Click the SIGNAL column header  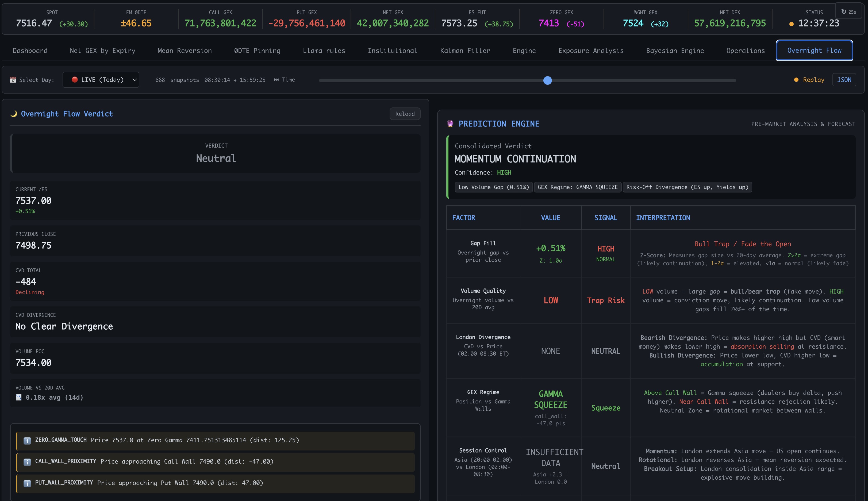pos(606,218)
